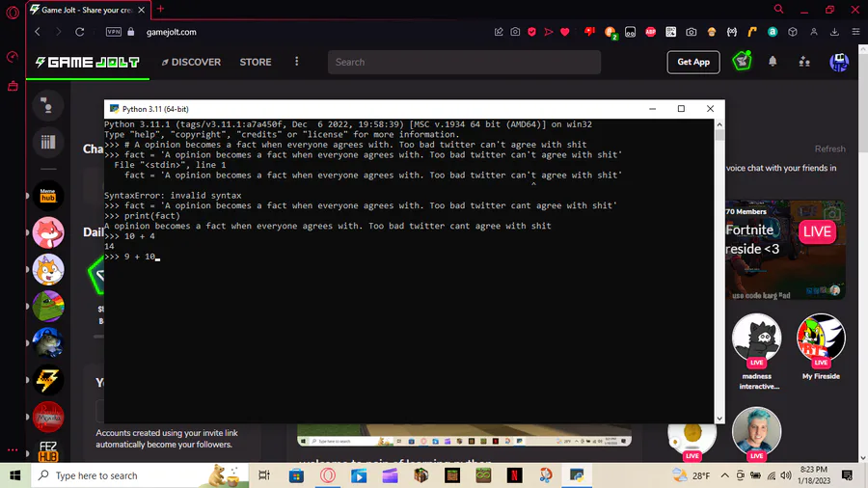The width and height of the screenshot is (868, 488).
Task: Open the Game Jolt logo home link
Action: pos(88,62)
